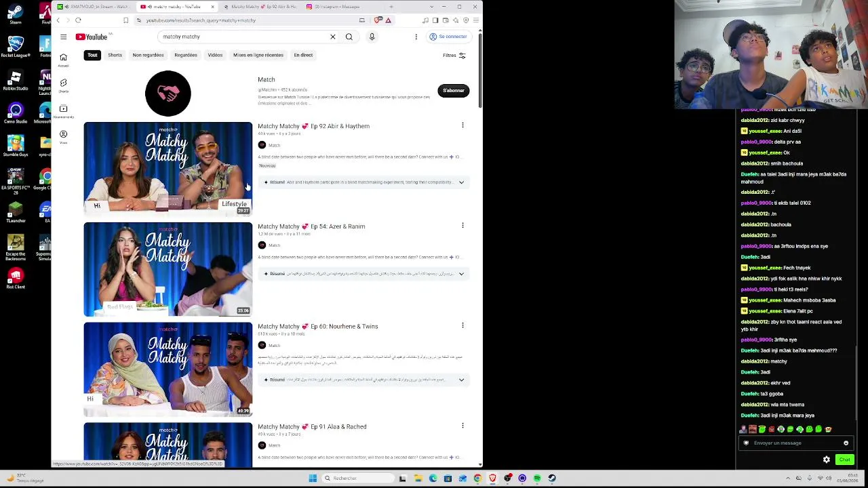Select the Mises en ligne récentes chip

(258, 55)
